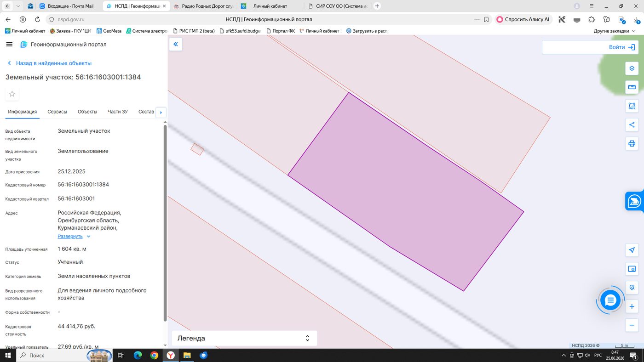Launch Google Chrome from the taskbar
Screen dimensions: 644x362
154,355
